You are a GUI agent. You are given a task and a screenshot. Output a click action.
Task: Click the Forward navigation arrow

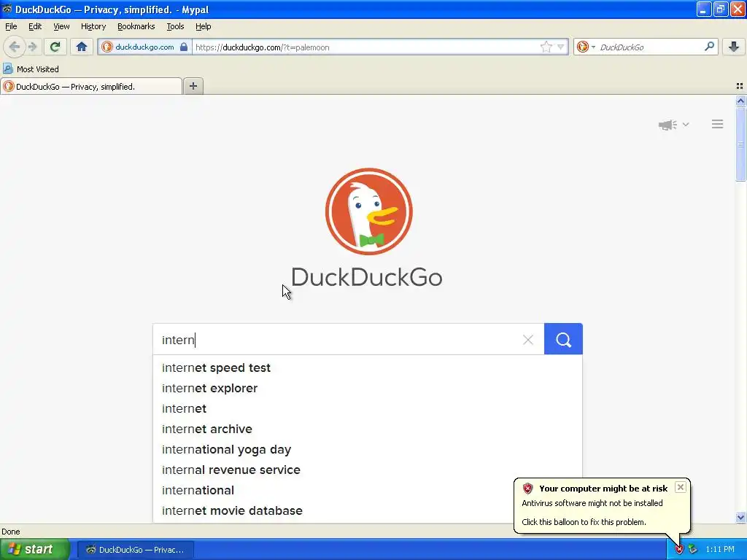pos(32,47)
